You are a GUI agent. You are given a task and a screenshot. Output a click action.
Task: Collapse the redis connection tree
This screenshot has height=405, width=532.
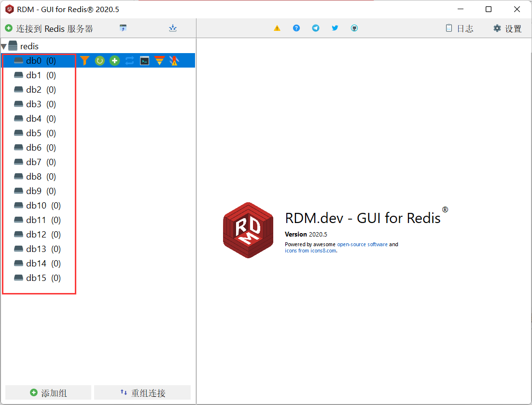tap(4, 46)
